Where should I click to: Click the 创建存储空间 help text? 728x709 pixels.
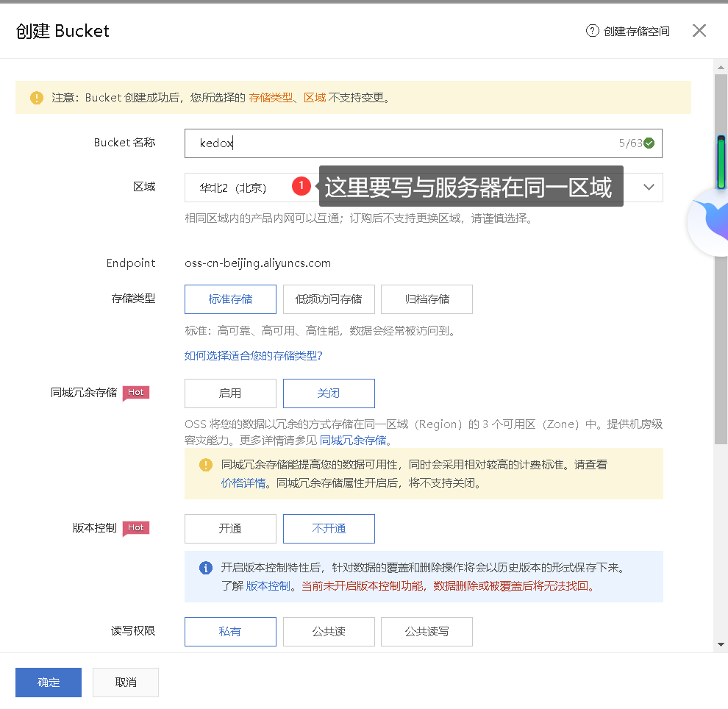point(637,31)
